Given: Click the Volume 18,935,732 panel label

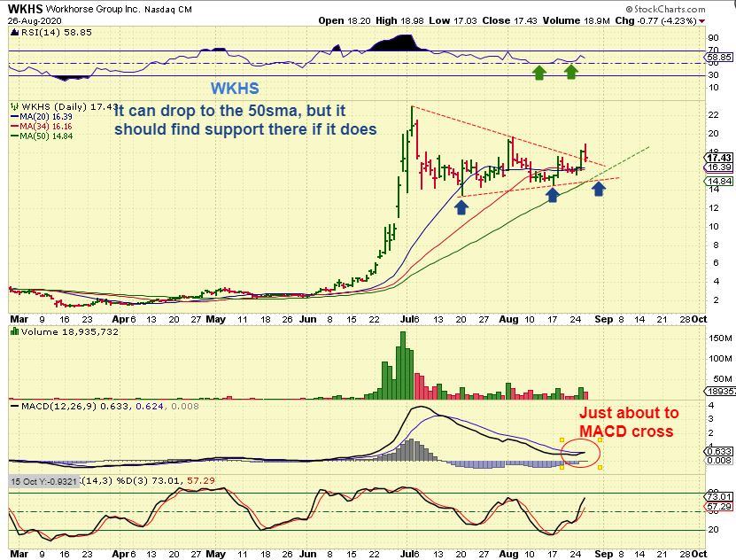Looking at the screenshot, I should click(x=69, y=332).
